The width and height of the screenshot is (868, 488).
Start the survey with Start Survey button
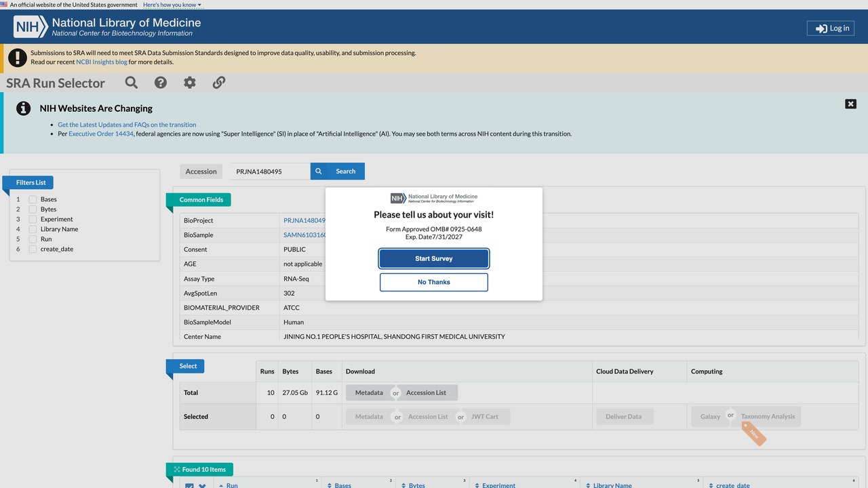434,258
